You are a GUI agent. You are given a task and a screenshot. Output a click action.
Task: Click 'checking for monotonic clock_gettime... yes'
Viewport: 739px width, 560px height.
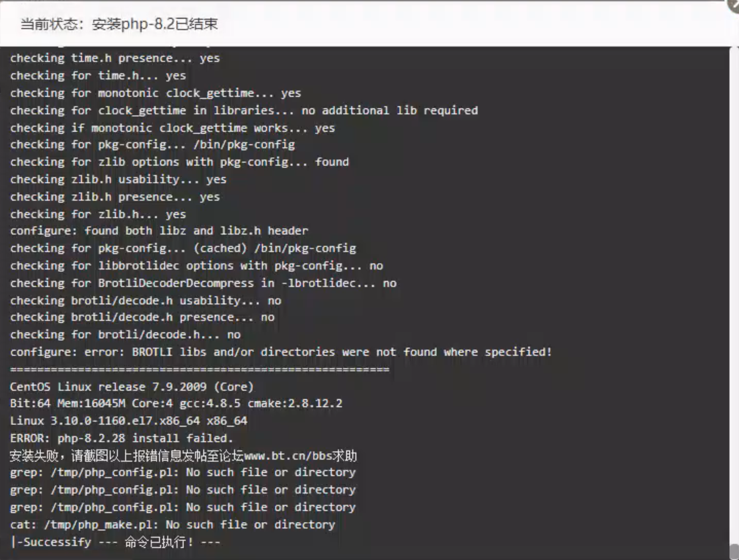[155, 93]
